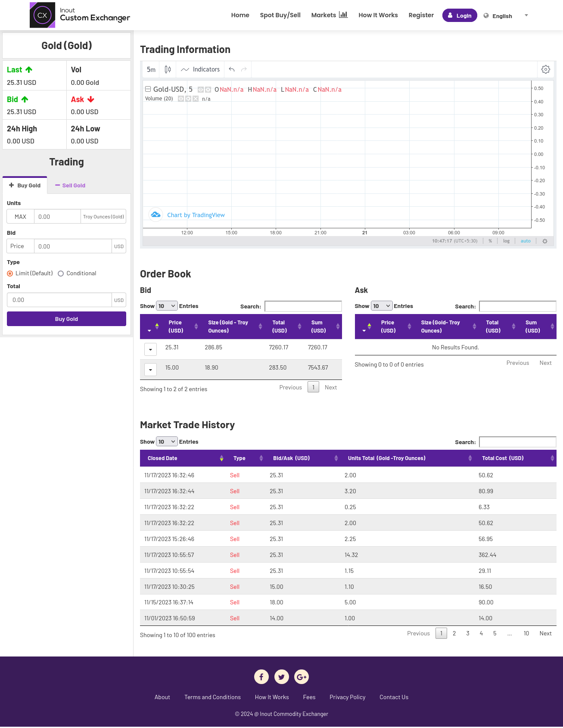The image size is (563, 728).
Task: Sort trade history by Type
Action: [246, 458]
